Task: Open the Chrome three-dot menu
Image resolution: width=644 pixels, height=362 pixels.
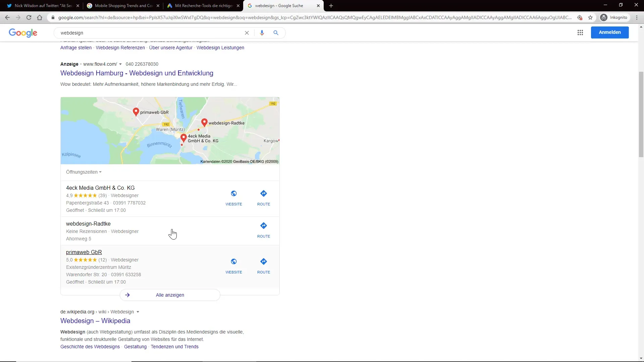Action: point(637,17)
